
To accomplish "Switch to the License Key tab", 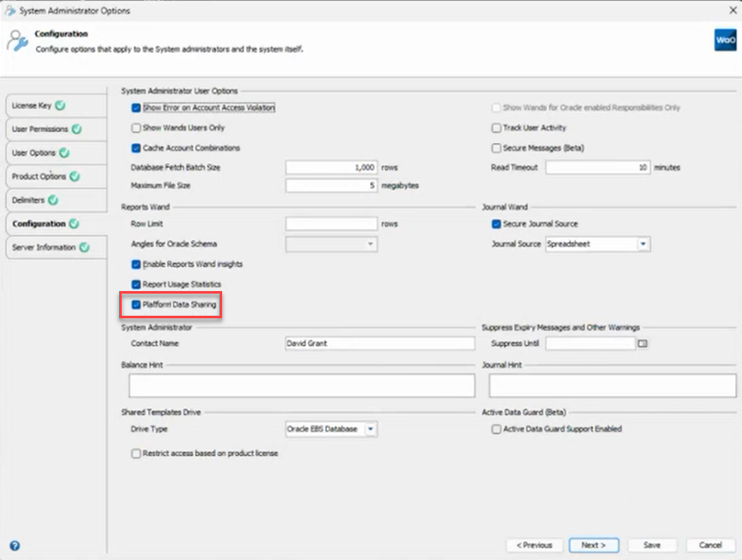I will tap(56, 105).
